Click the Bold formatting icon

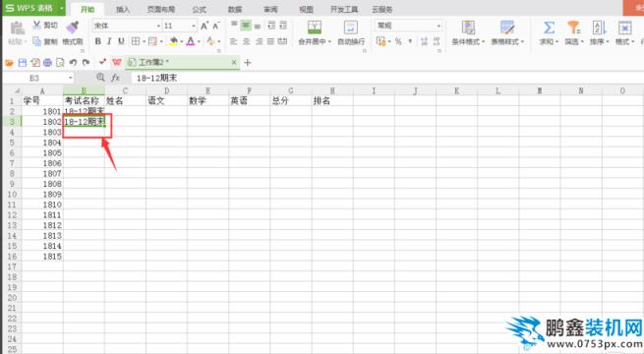(x=97, y=41)
